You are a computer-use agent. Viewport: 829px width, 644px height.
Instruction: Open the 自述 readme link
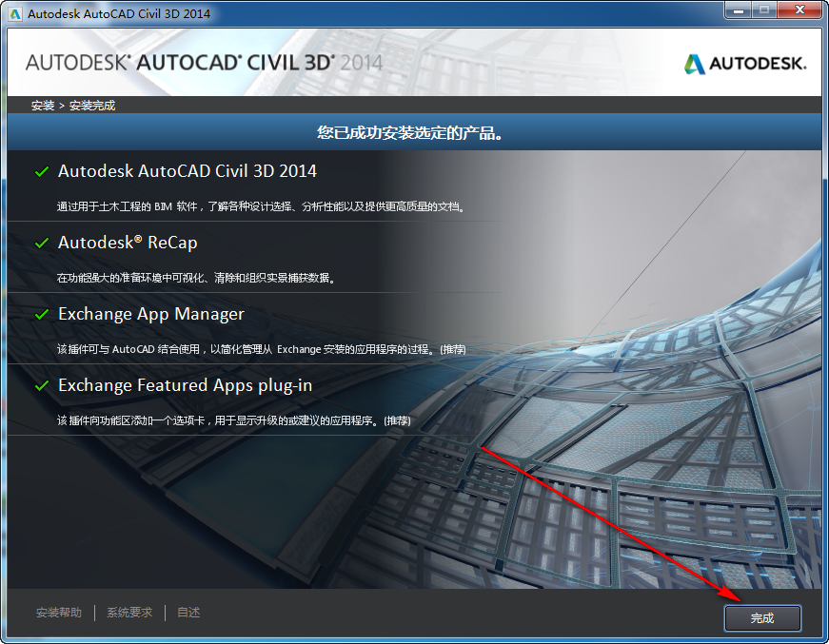click(188, 613)
